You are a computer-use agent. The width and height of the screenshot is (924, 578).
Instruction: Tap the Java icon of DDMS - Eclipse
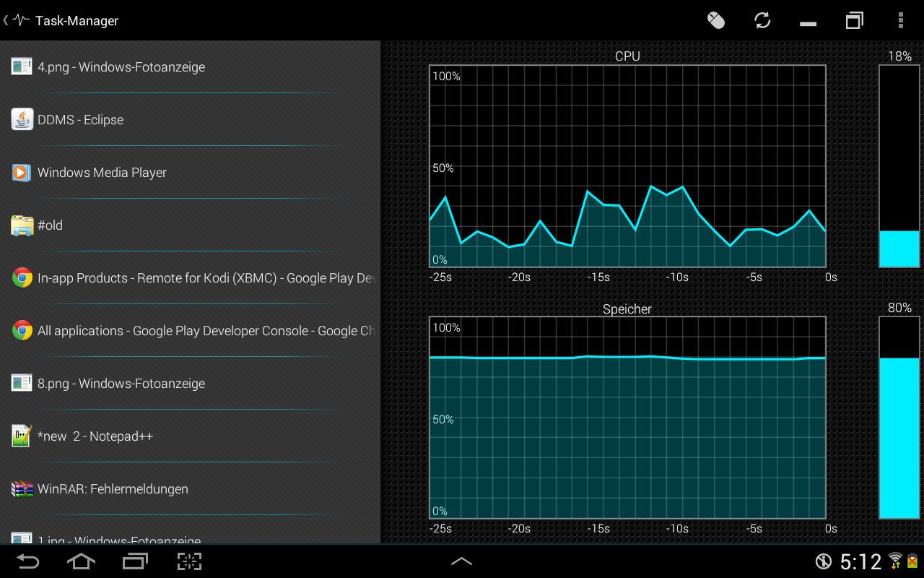tap(22, 119)
